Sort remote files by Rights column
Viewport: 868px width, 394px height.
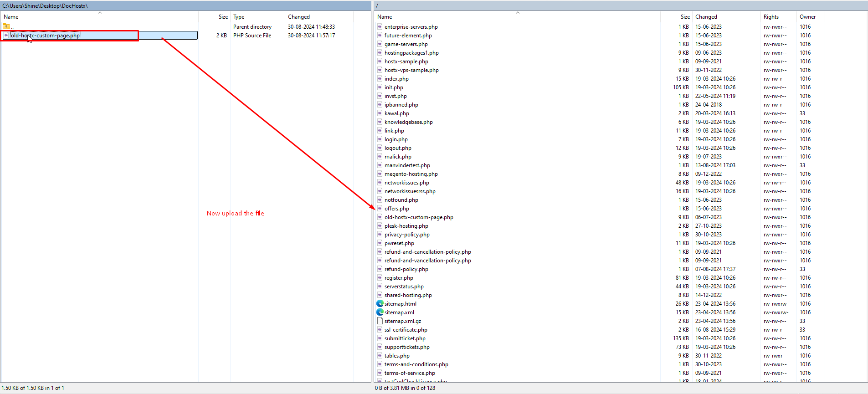[x=771, y=17]
